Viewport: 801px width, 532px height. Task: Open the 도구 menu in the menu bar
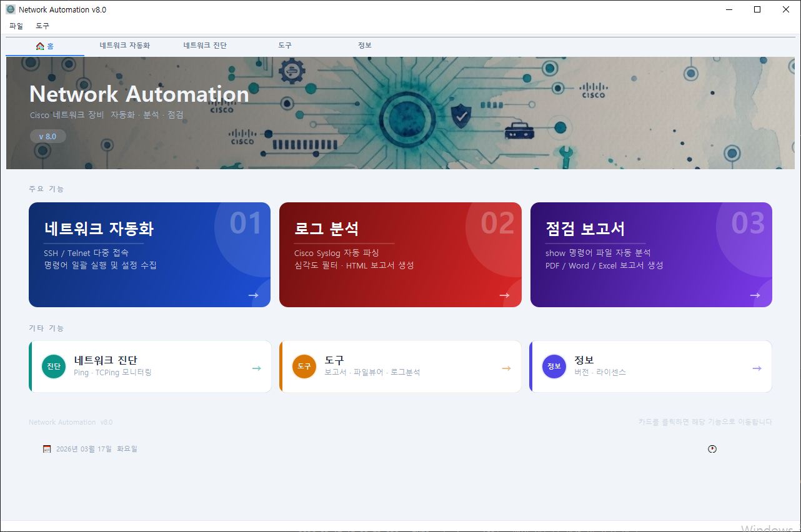click(x=42, y=26)
